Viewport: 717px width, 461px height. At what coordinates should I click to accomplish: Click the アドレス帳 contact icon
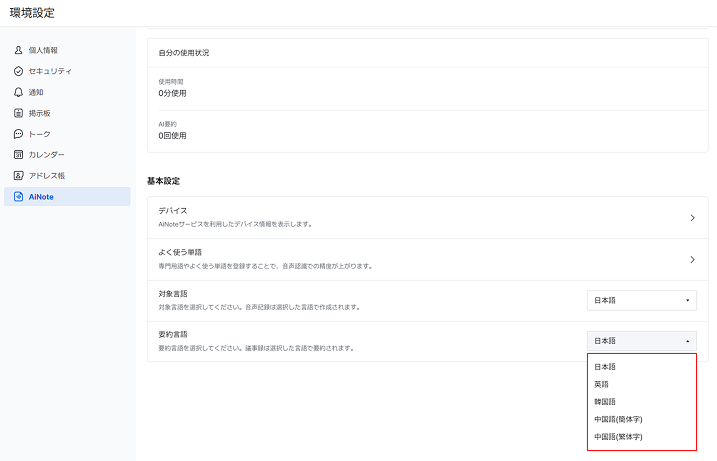pos(18,176)
